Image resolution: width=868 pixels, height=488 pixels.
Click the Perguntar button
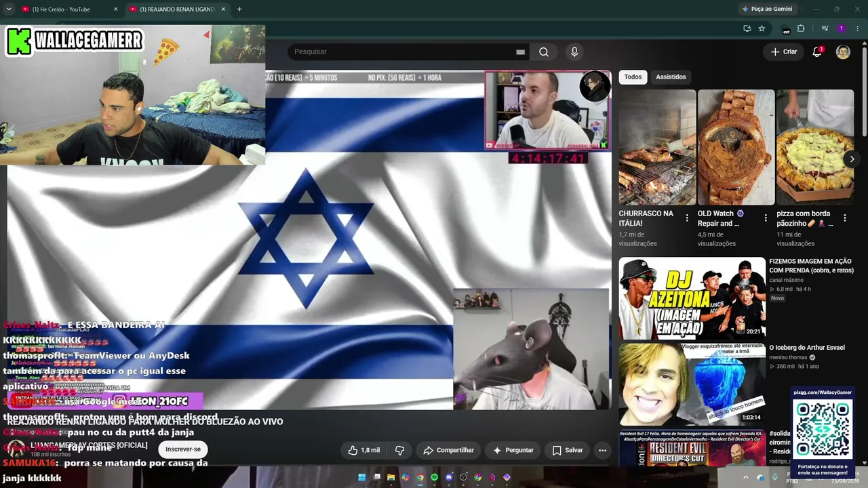point(513,450)
